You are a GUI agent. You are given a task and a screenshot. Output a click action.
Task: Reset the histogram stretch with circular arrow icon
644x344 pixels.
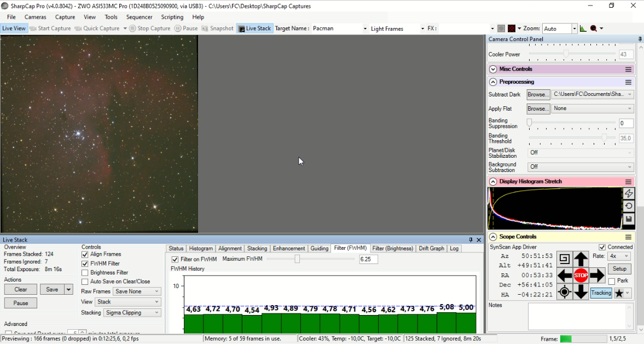[x=628, y=206]
